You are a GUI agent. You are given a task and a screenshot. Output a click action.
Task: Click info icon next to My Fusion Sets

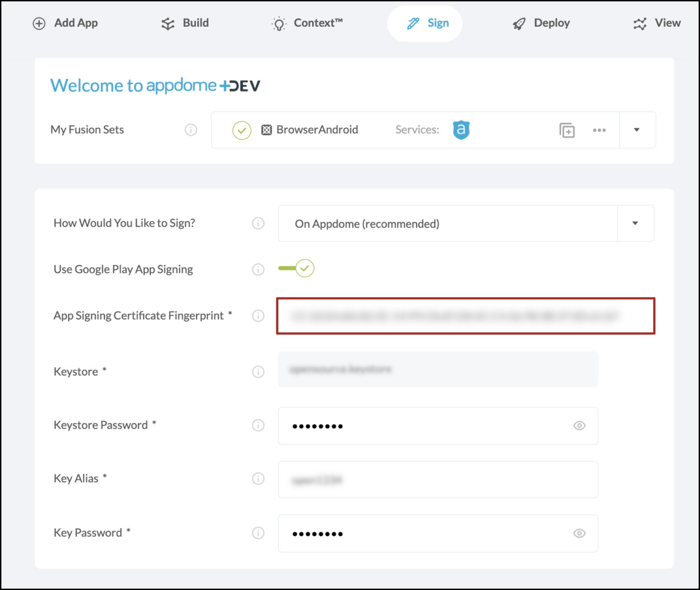pyautogui.click(x=191, y=130)
